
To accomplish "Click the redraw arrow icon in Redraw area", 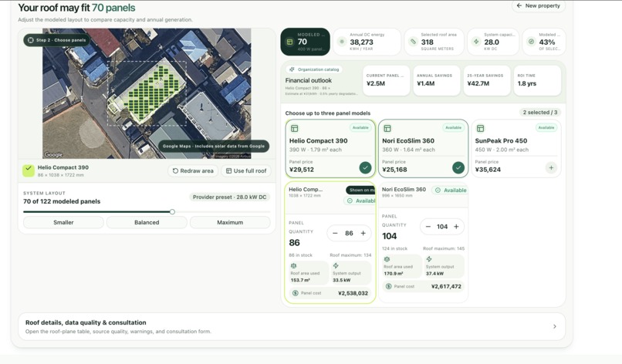I will click(175, 171).
